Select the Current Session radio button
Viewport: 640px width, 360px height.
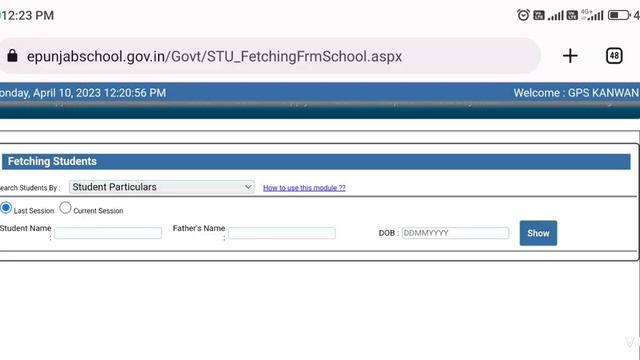click(x=65, y=207)
